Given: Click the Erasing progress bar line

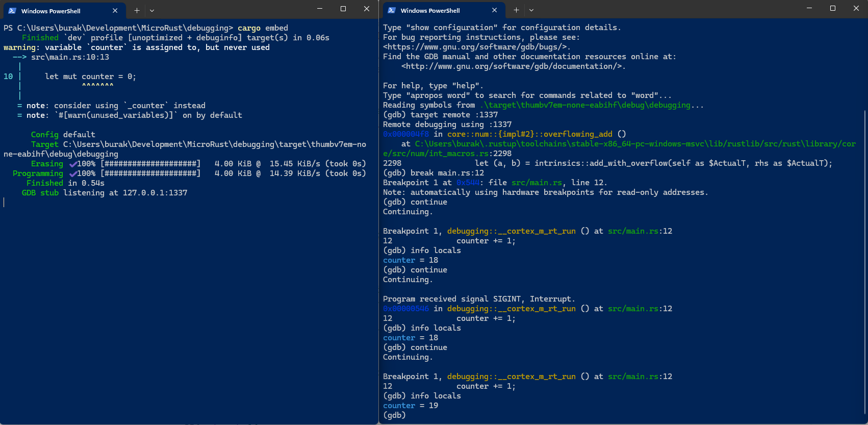Looking at the screenshot, I should pyautogui.click(x=198, y=164).
